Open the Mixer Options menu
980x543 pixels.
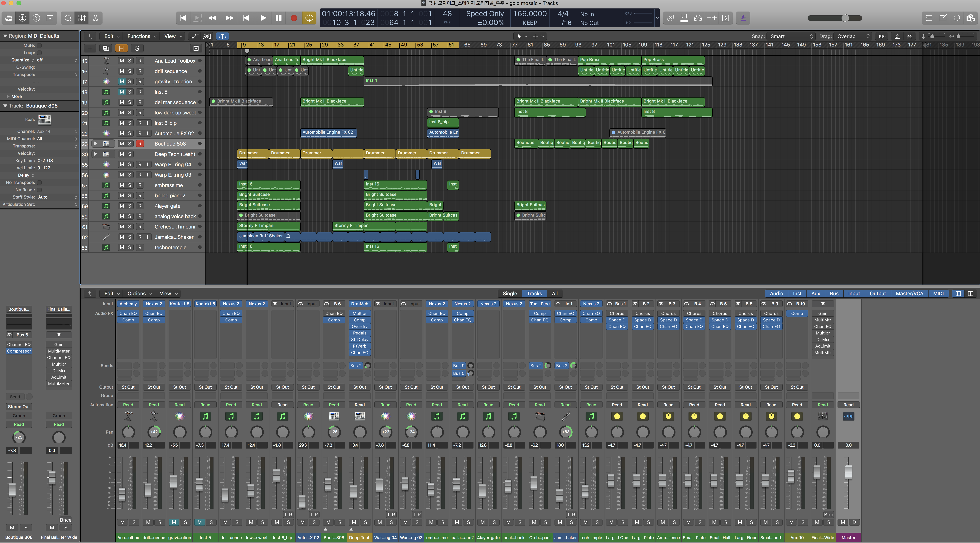point(139,293)
